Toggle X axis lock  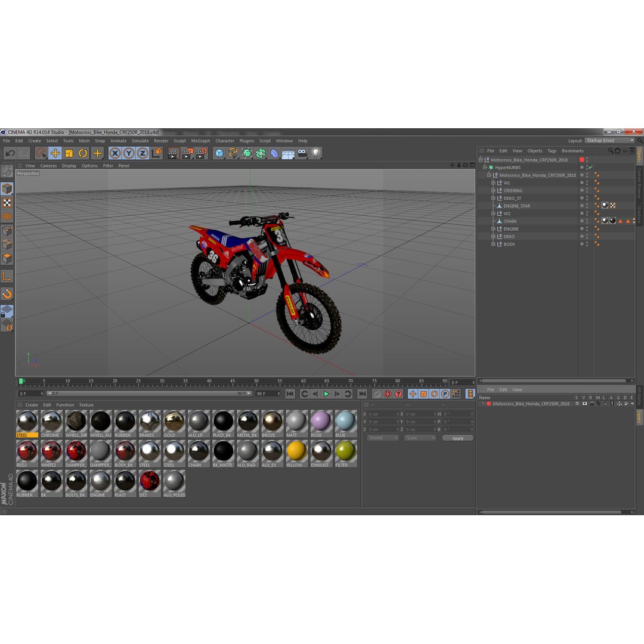coord(115,154)
